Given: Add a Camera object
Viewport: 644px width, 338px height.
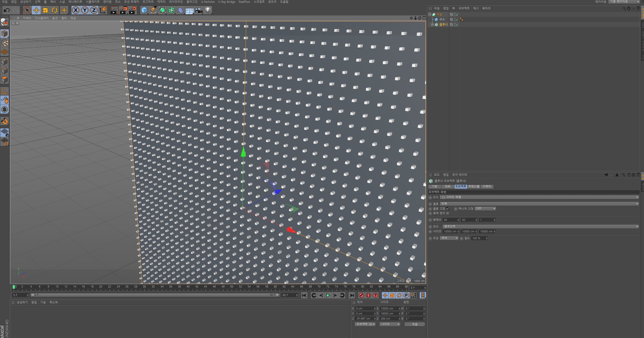Looking at the screenshot, I should tap(199, 10).
